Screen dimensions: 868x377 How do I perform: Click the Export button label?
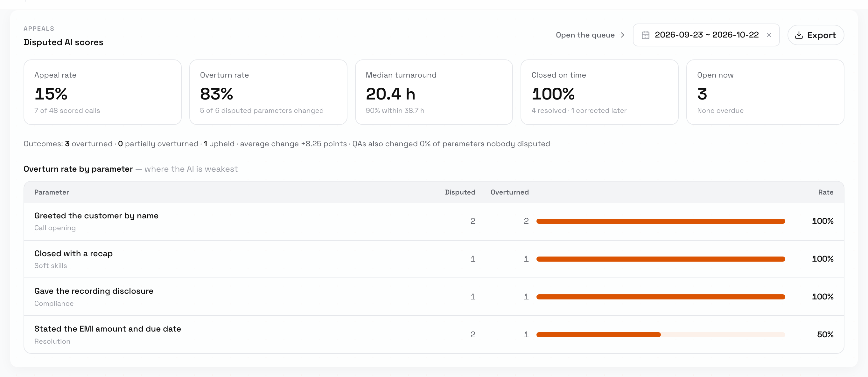click(822, 35)
